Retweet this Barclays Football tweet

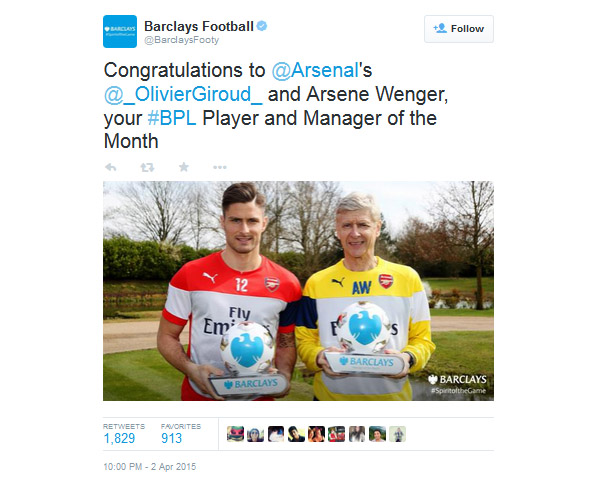tap(147, 167)
